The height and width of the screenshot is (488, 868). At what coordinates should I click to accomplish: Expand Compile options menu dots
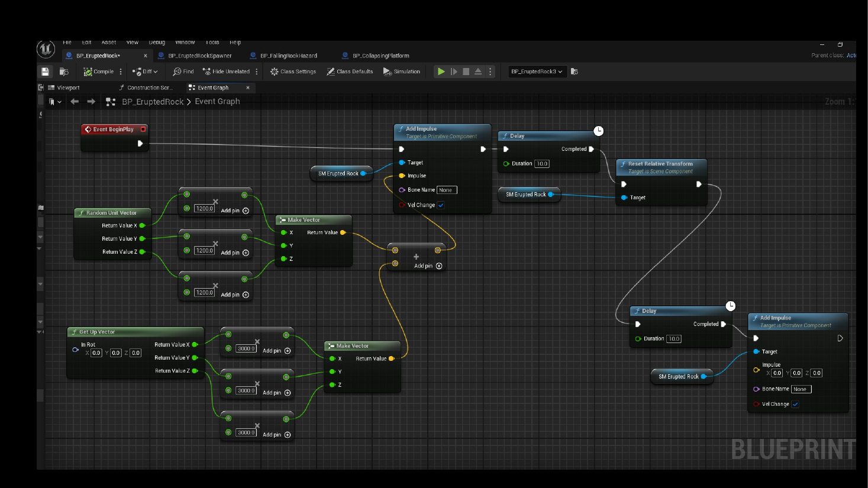coord(121,72)
